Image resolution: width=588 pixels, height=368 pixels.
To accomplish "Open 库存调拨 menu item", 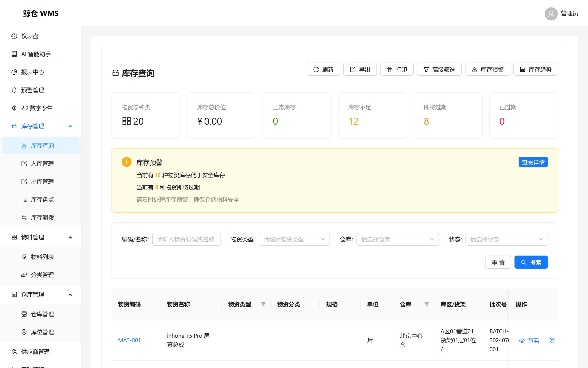I will (41, 218).
